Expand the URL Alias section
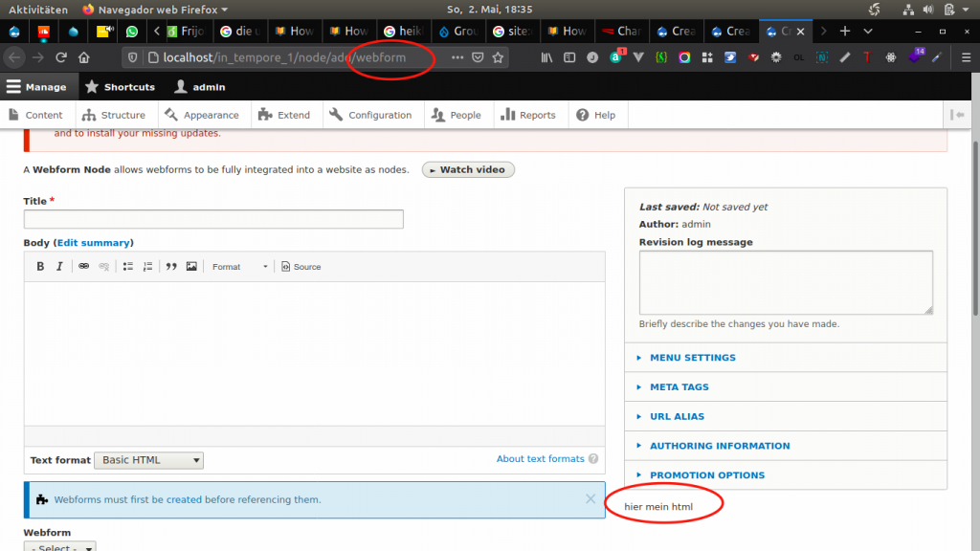Screen dimensions: 980x551 pyautogui.click(x=677, y=417)
